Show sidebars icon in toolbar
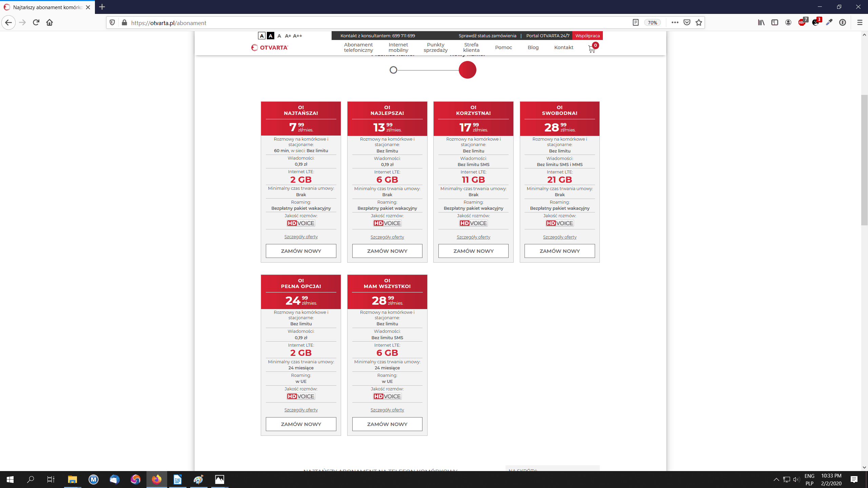Image resolution: width=868 pixels, height=488 pixels. click(775, 23)
